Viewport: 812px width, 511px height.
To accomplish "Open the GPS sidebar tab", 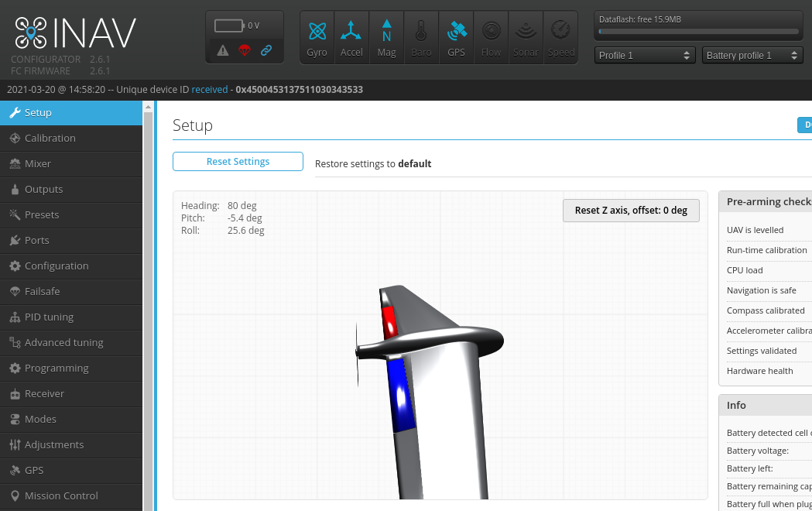I will tap(71, 470).
